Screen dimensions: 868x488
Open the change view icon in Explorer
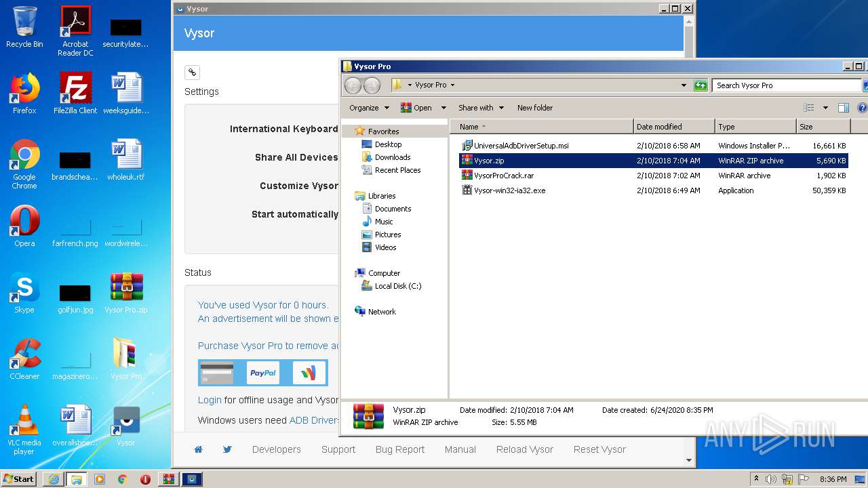(808, 108)
